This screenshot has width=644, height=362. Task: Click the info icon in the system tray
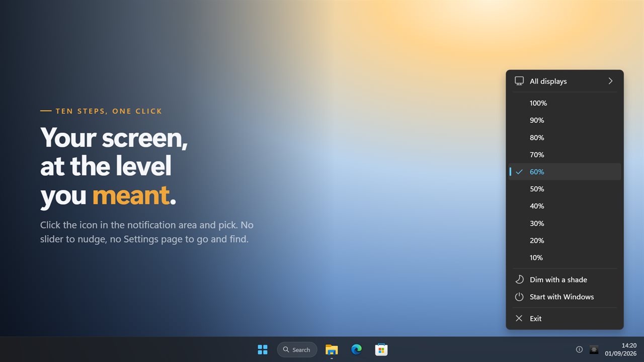[579, 349]
